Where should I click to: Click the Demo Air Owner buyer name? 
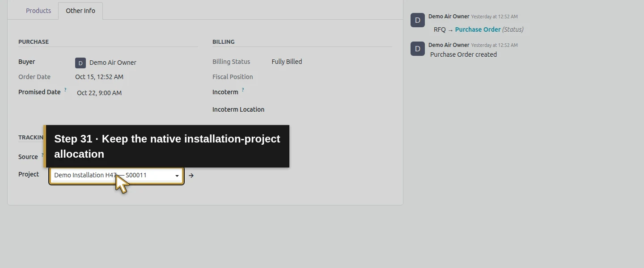pyautogui.click(x=113, y=63)
